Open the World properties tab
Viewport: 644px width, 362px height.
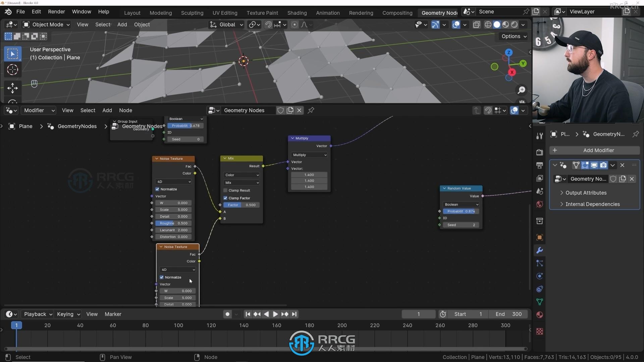pyautogui.click(x=539, y=204)
